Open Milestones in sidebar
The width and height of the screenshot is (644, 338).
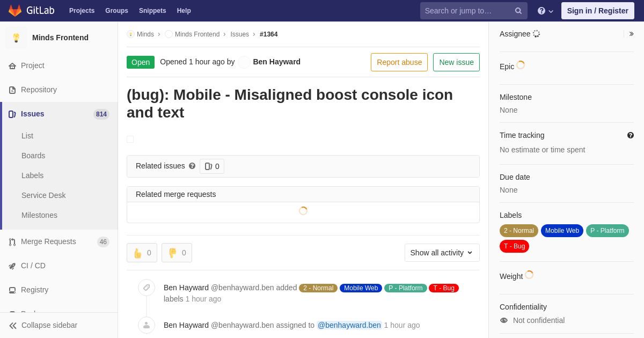click(x=39, y=215)
